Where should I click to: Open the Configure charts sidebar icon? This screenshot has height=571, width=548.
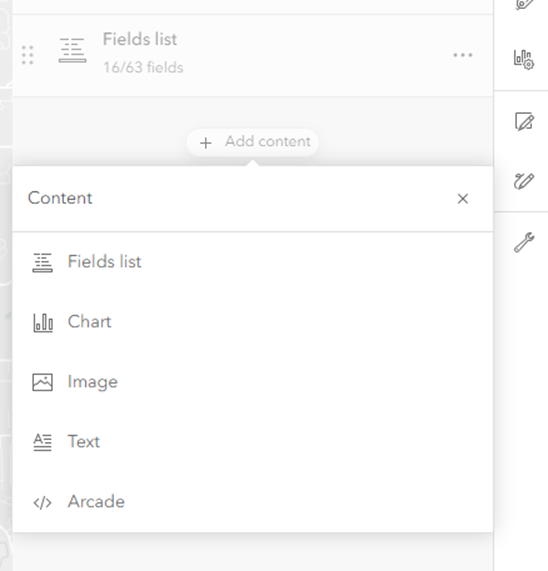coord(524,60)
